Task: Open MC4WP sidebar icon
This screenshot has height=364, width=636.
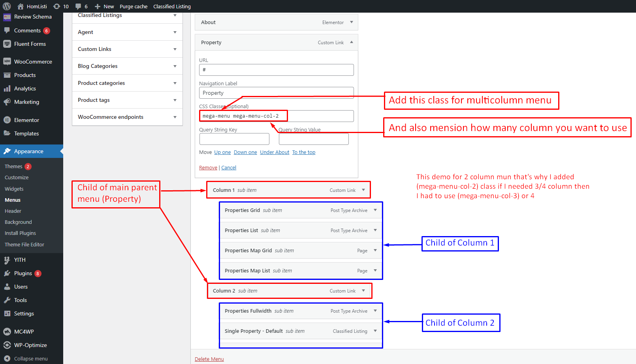Action: click(7, 332)
